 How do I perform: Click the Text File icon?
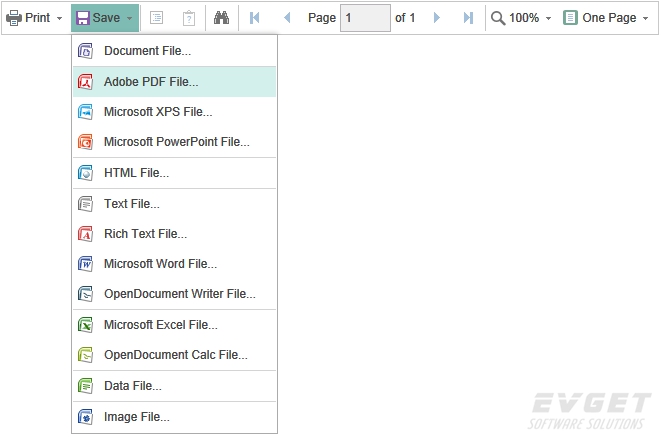coord(86,204)
